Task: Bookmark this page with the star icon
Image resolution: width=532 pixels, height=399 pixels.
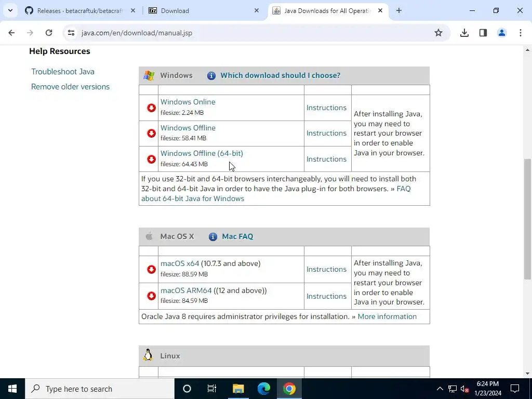Action: 438,33
